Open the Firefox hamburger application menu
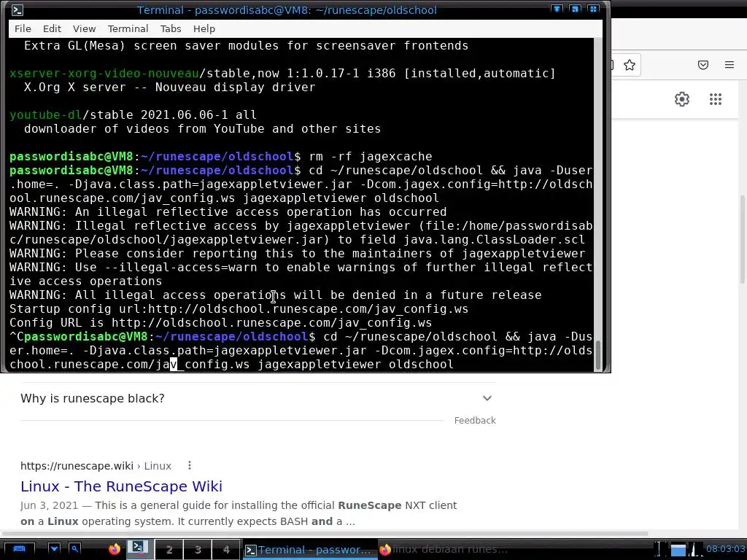The width and height of the screenshot is (747, 560). [729, 65]
